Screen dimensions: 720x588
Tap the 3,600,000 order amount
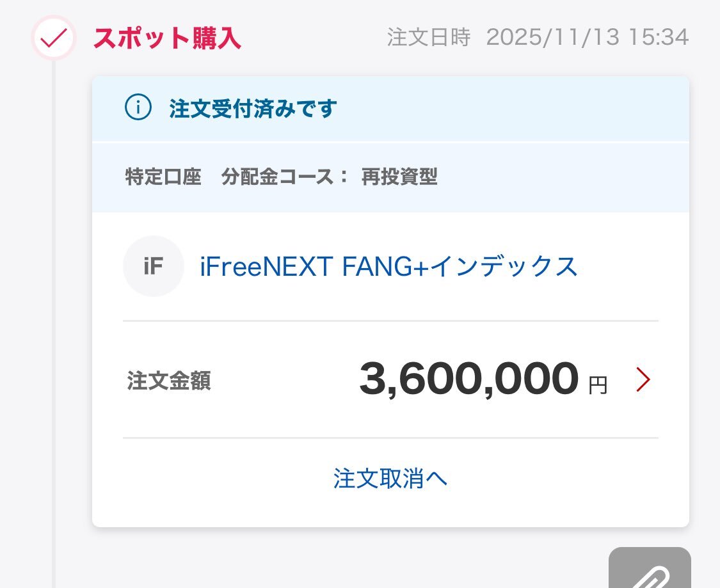coord(468,379)
